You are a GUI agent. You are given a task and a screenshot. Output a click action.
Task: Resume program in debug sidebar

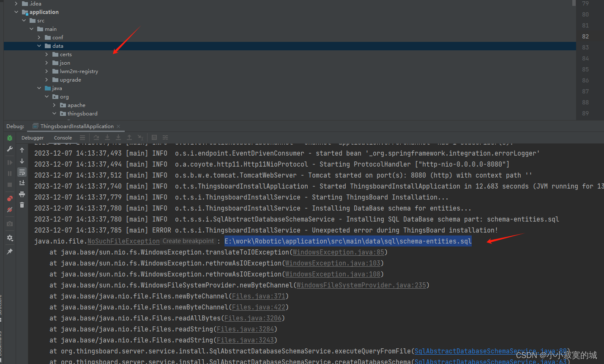[10, 162]
